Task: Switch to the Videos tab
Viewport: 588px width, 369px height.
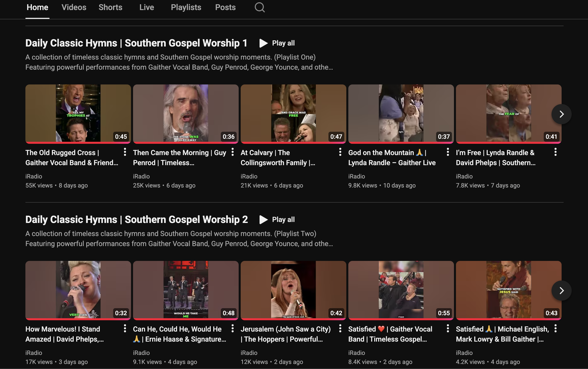Action: (74, 7)
